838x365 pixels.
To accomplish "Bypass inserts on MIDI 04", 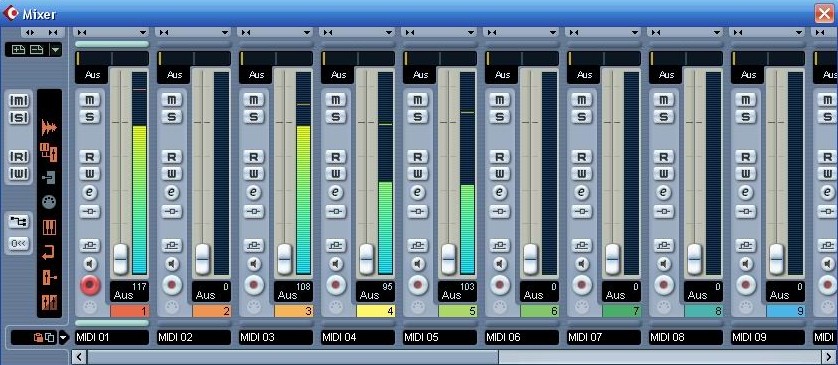I will [x=336, y=212].
